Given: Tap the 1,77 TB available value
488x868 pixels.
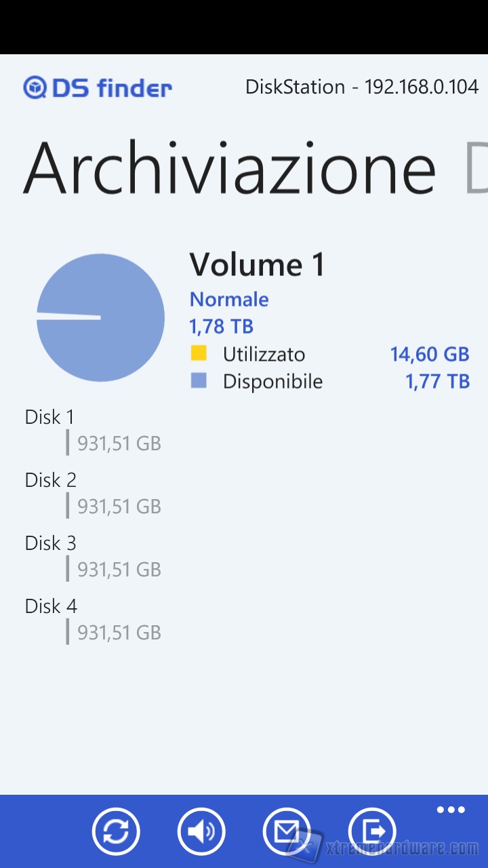Looking at the screenshot, I should pyautogui.click(x=438, y=381).
